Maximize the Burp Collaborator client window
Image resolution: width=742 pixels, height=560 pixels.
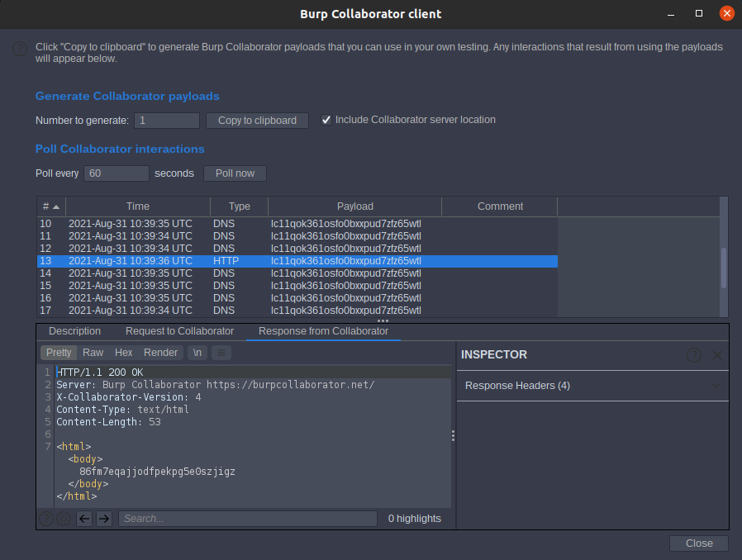pyautogui.click(x=698, y=14)
